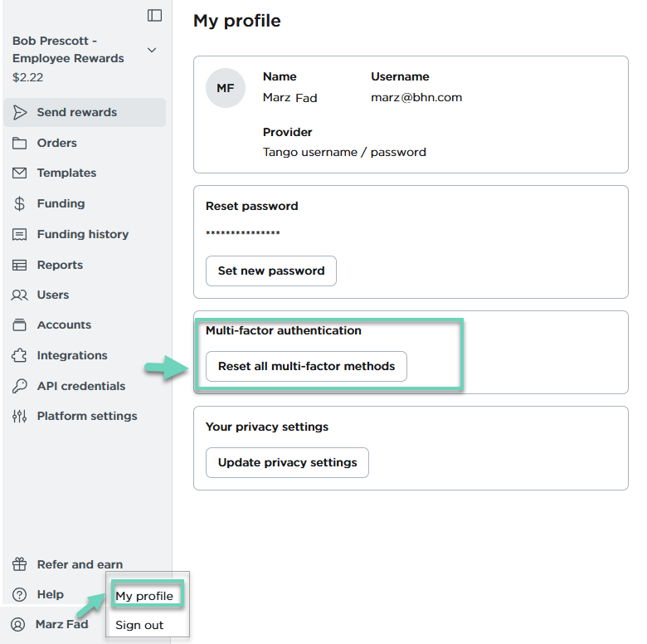Open the Users people icon
Screen dimensions: 647x644
pyautogui.click(x=19, y=295)
